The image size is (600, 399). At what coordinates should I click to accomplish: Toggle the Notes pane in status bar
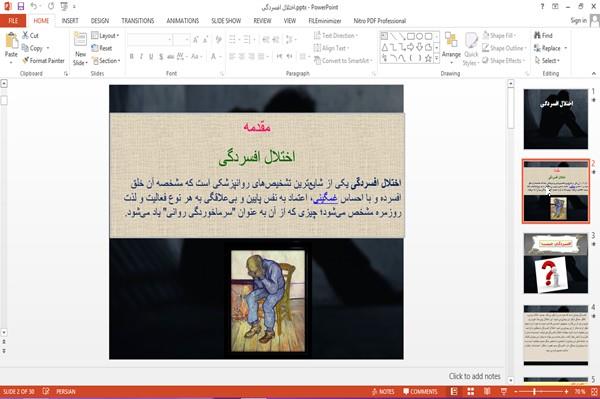[383, 392]
